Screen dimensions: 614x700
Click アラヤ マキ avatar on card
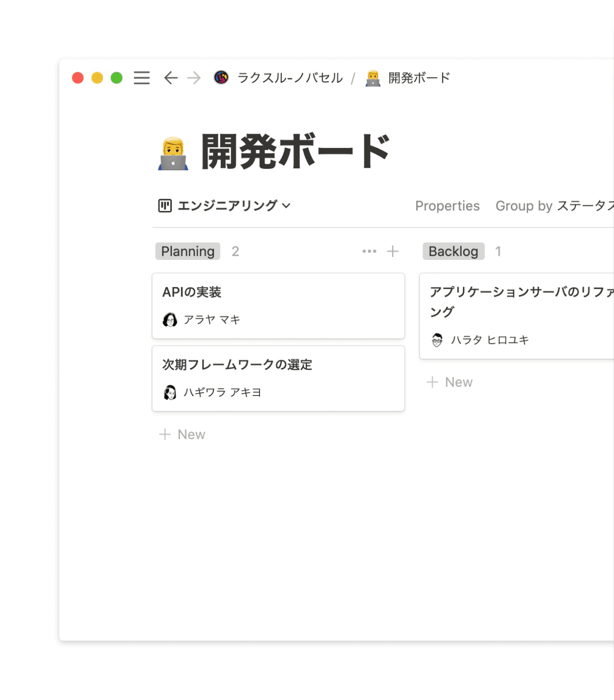tap(170, 320)
